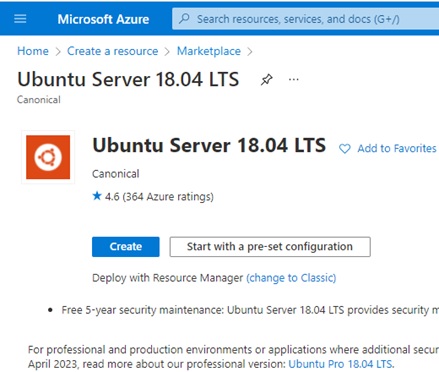This screenshot has height=372, width=439.
Task: Return to Marketplace breadcrumb
Action: tap(209, 51)
